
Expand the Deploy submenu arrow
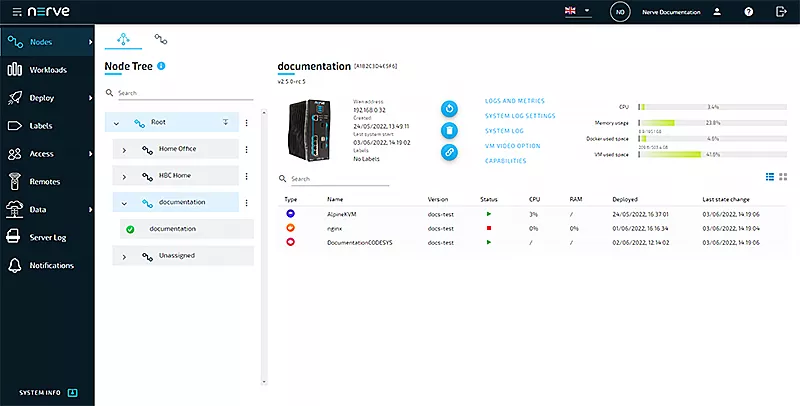tap(90, 98)
